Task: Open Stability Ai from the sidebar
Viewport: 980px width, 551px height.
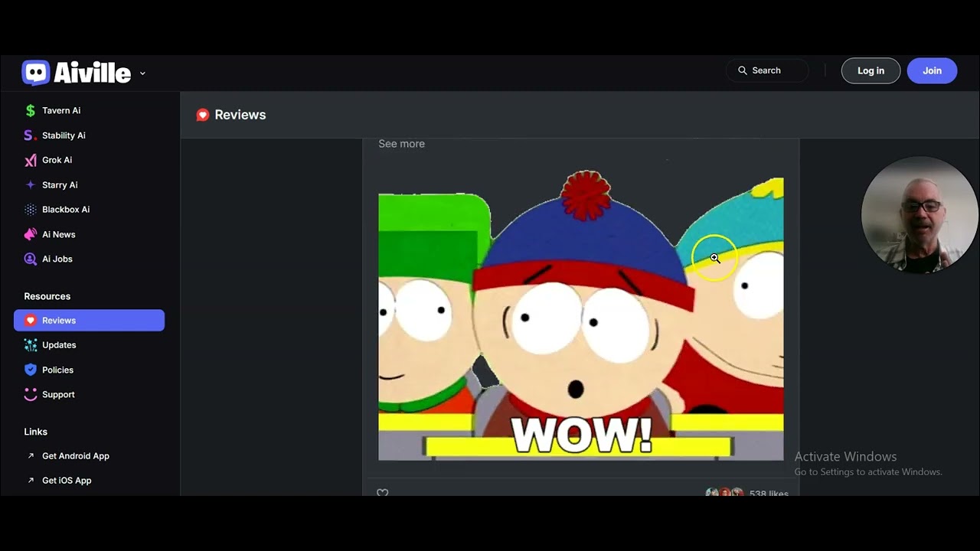Action: coord(64,135)
